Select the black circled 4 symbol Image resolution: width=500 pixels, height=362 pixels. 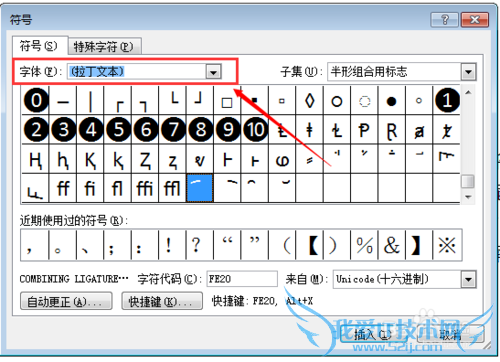(x=91, y=130)
